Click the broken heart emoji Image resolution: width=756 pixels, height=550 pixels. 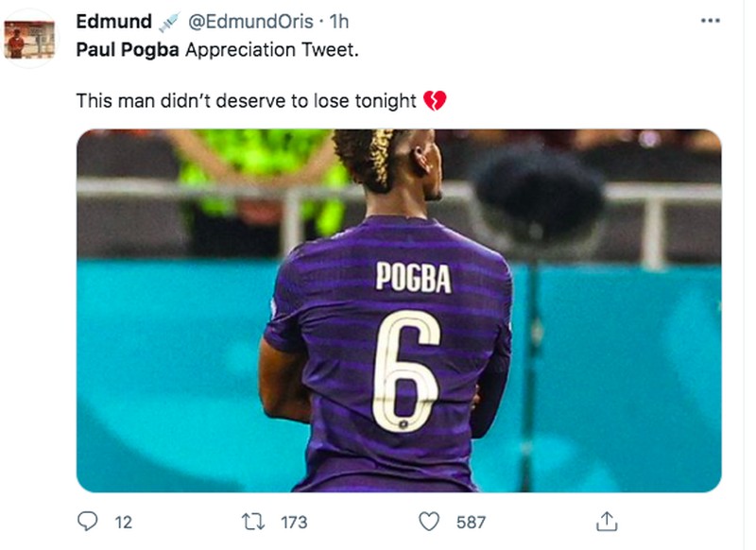point(435,100)
